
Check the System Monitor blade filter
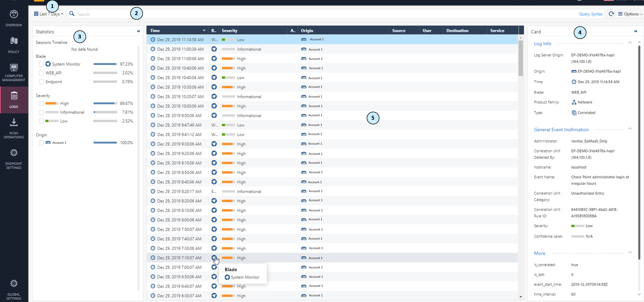pyautogui.click(x=41, y=64)
